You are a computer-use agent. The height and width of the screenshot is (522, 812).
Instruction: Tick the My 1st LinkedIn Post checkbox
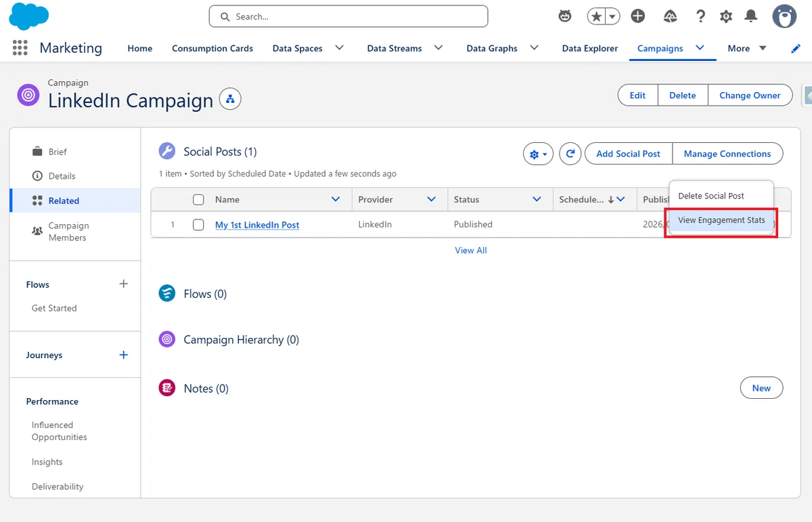coord(198,225)
